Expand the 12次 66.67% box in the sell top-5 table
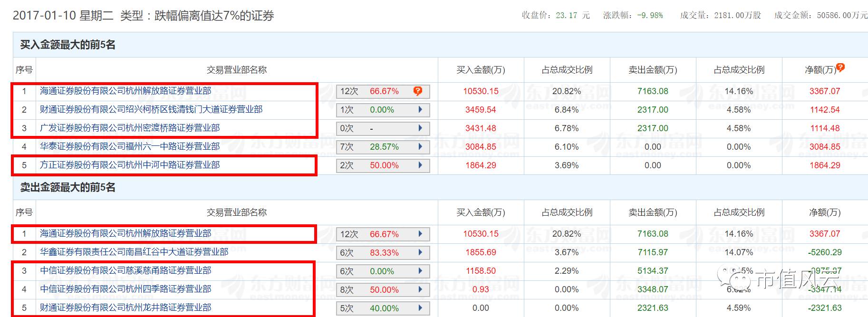 pyautogui.click(x=383, y=234)
